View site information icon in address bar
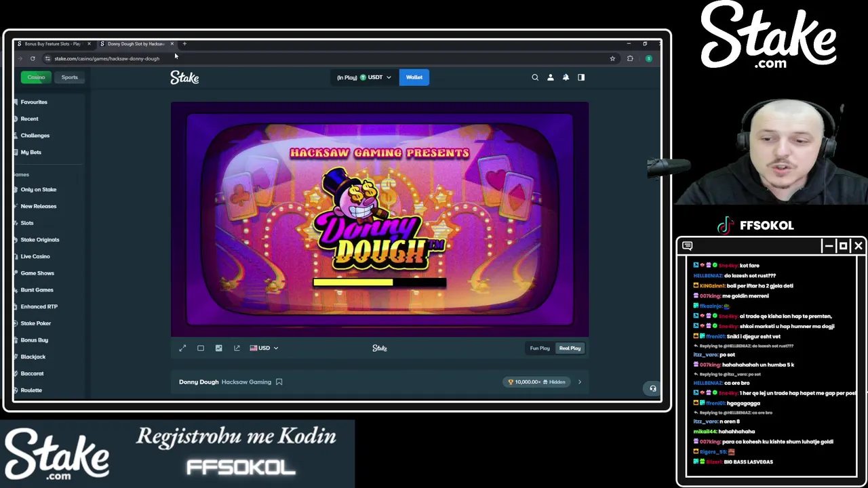The image size is (868, 488). coord(47,58)
